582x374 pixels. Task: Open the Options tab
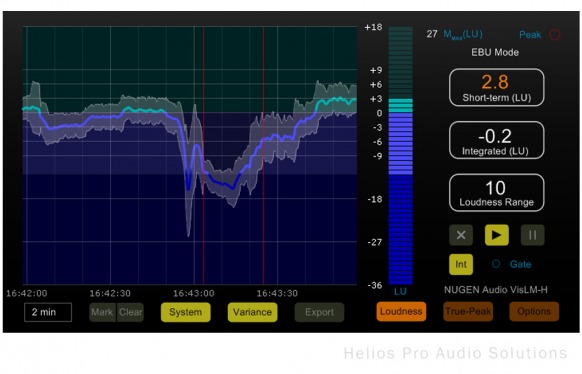pos(534,311)
